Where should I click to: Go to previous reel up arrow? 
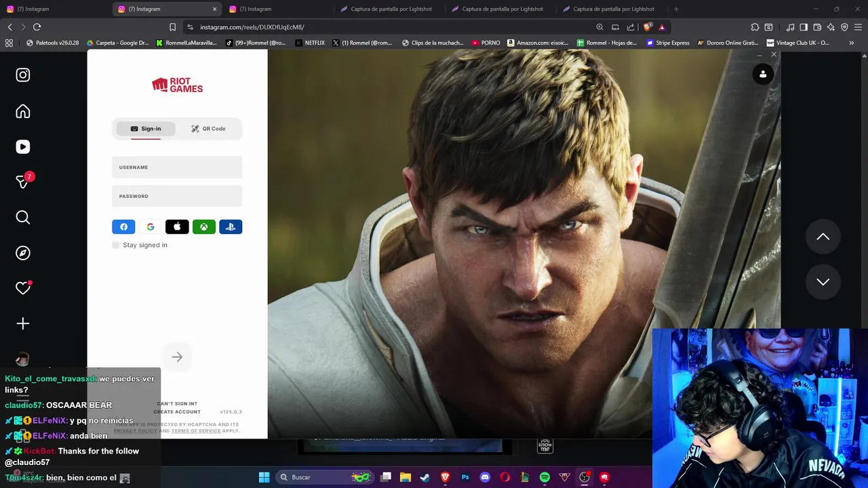point(823,237)
